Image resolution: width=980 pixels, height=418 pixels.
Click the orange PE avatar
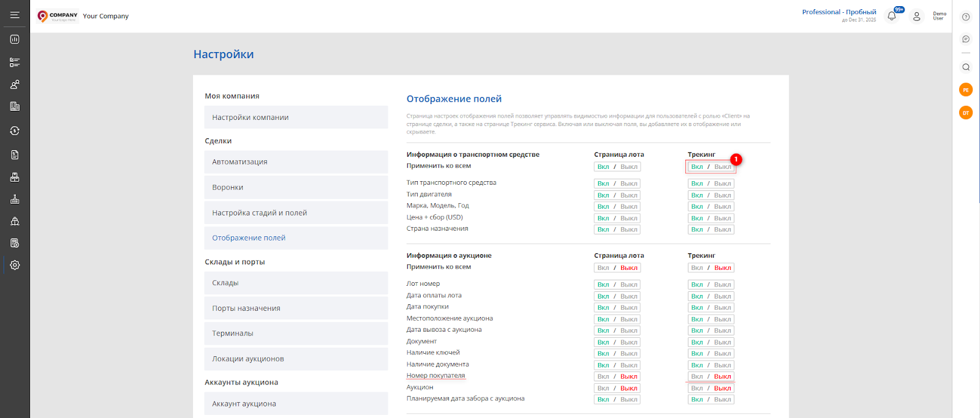966,90
